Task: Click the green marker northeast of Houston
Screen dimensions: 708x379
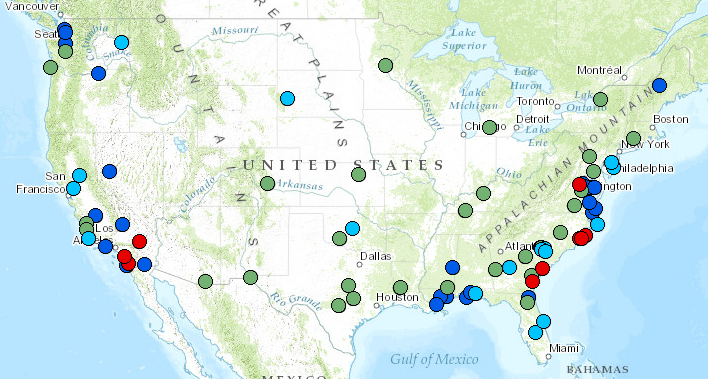Action: tap(400, 287)
